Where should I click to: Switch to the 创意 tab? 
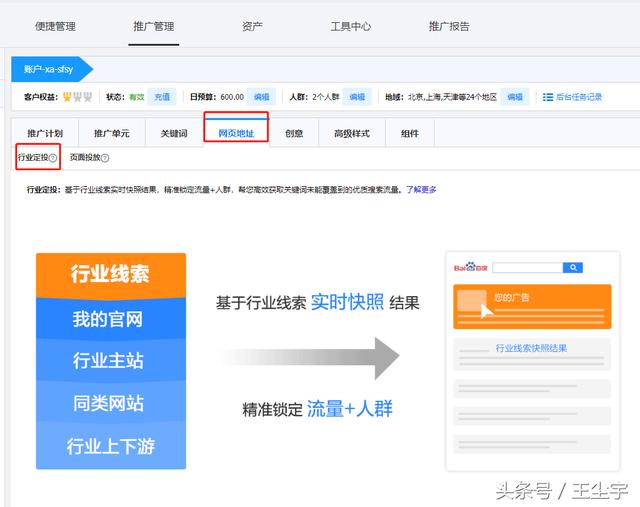coord(294,133)
